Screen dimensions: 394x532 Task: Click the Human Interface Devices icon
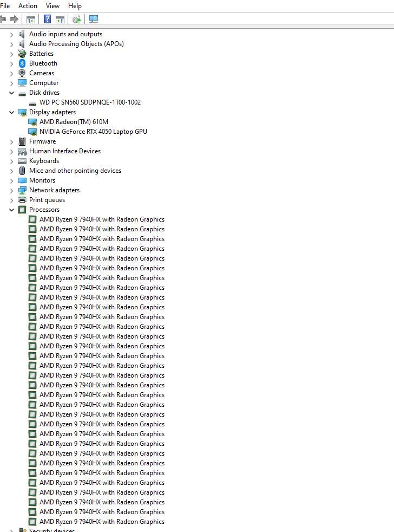click(x=22, y=151)
